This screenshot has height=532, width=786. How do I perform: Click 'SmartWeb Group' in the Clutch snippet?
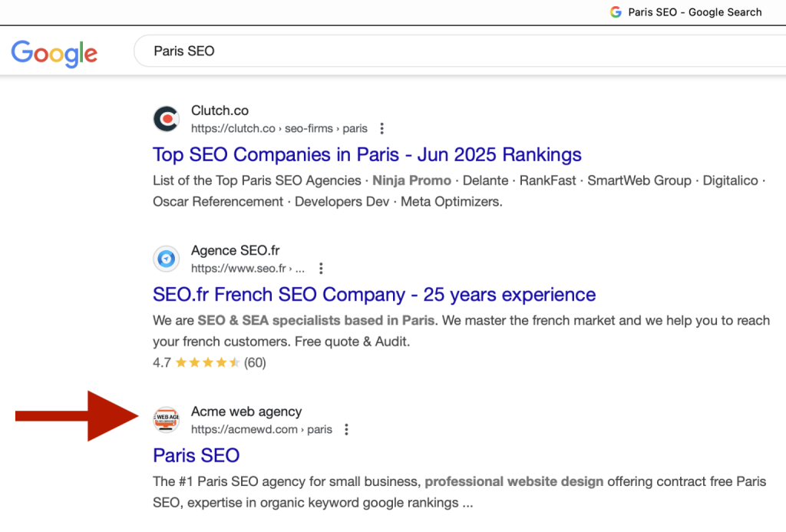pos(639,180)
